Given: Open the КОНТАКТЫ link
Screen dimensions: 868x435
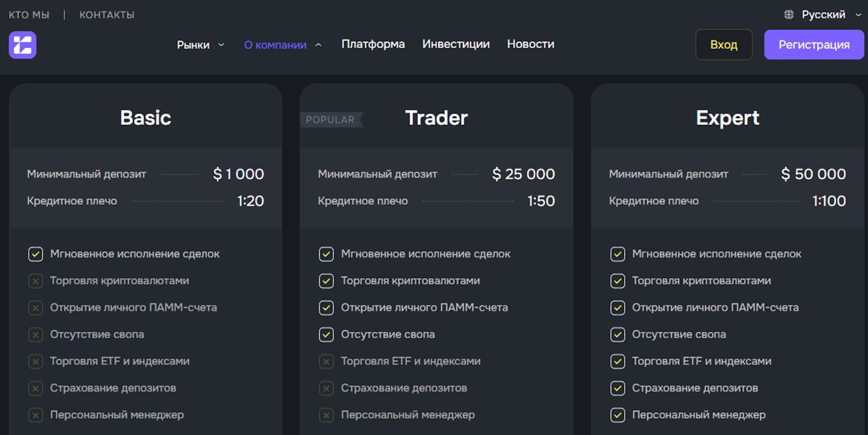Looking at the screenshot, I should pyautogui.click(x=107, y=15).
